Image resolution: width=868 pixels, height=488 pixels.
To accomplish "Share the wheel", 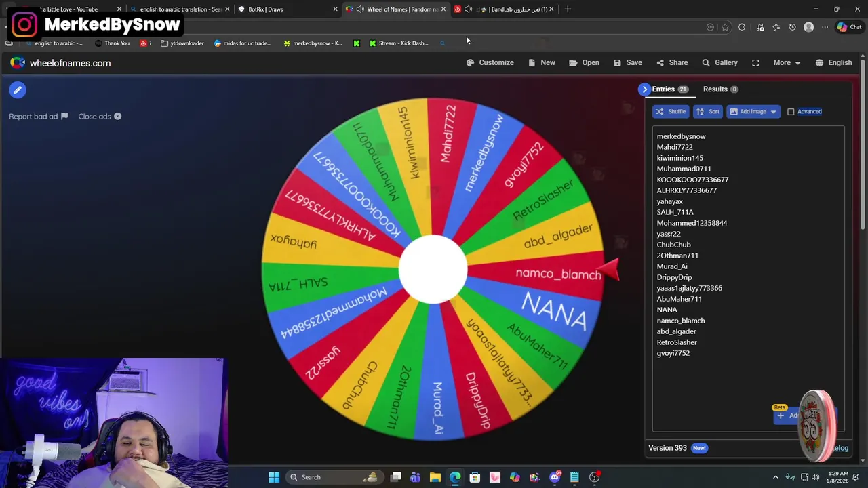I will pos(672,62).
